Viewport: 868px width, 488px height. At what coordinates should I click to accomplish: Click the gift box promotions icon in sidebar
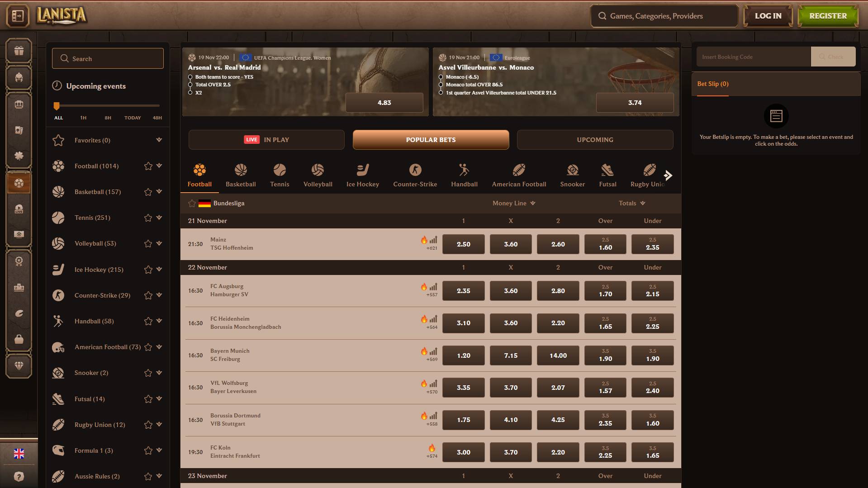pos(19,51)
